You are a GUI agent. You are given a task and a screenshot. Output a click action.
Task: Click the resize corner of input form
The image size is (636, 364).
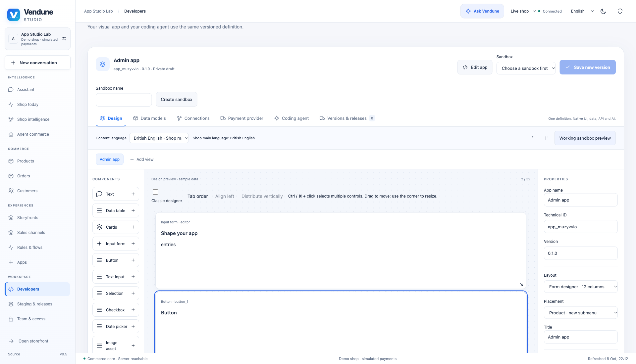[522, 285]
